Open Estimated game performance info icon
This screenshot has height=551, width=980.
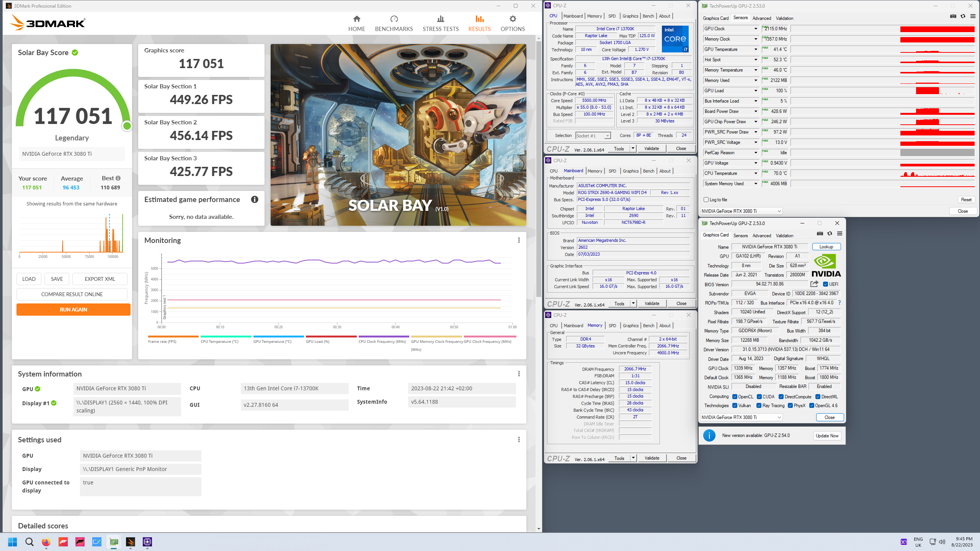[255, 199]
